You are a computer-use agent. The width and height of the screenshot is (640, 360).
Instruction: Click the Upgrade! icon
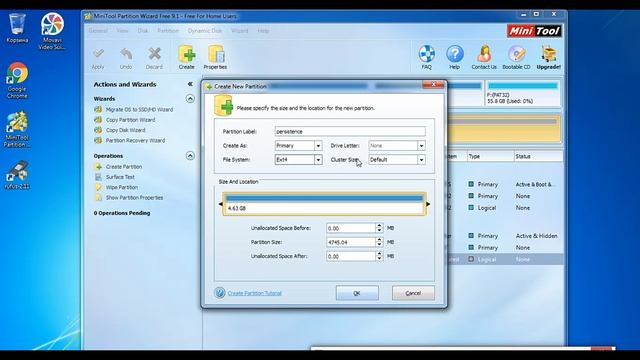(x=549, y=57)
